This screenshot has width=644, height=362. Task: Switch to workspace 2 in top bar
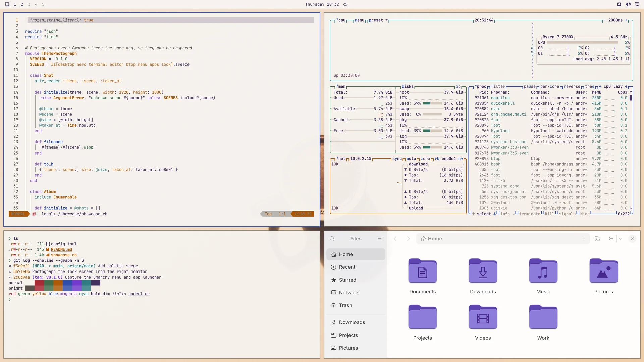tap(22, 4)
